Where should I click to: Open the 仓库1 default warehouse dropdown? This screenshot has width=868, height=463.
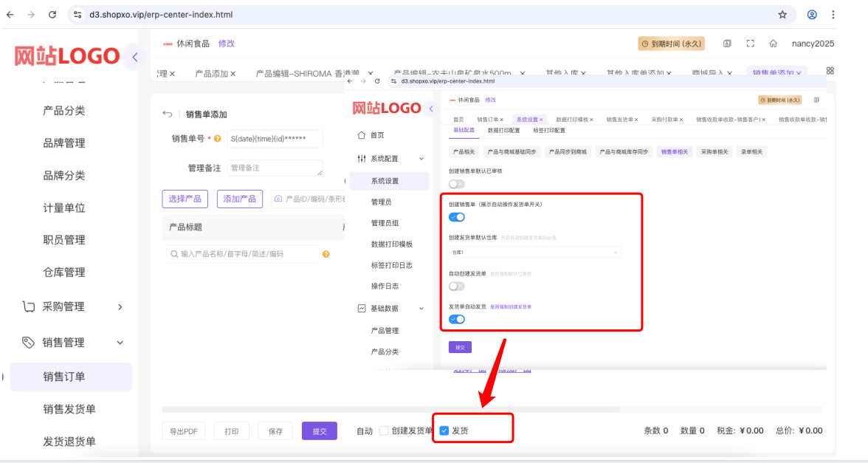click(534, 253)
